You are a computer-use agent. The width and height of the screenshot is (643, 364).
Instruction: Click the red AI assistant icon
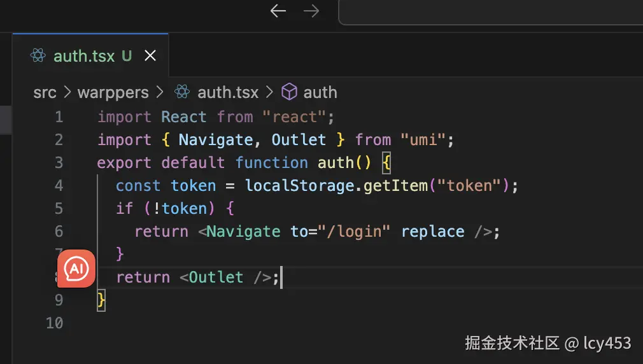coord(76,269)
